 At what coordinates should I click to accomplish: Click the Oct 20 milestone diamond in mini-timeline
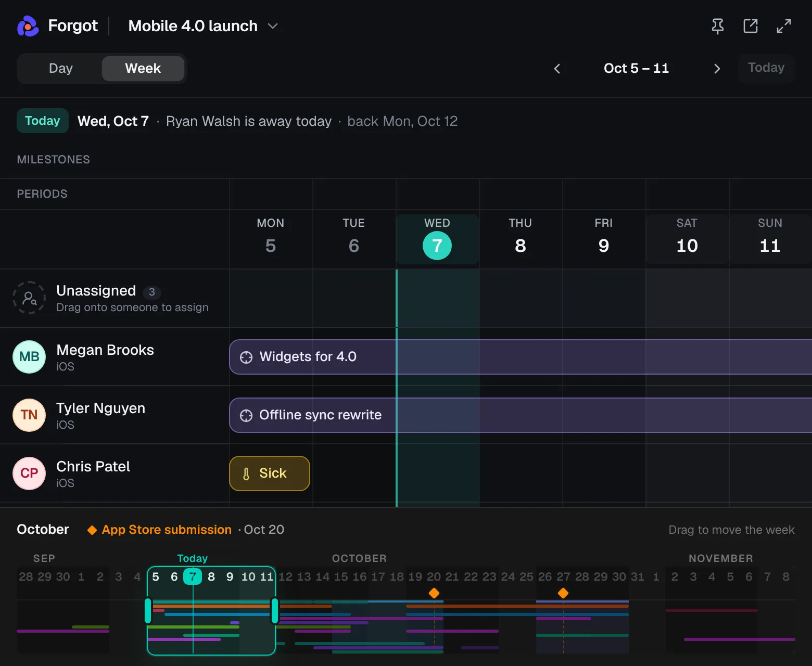pyautogui.click(x=434, y=593)
